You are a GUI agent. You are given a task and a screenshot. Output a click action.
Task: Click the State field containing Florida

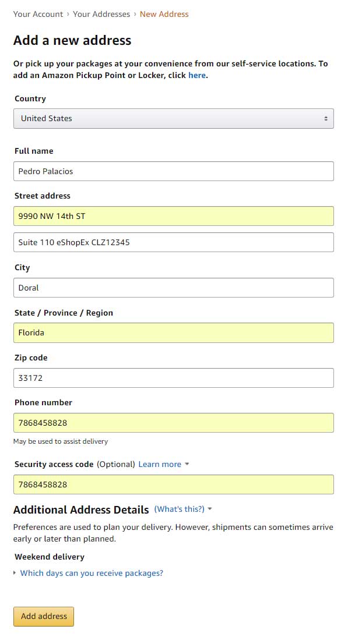173,332
